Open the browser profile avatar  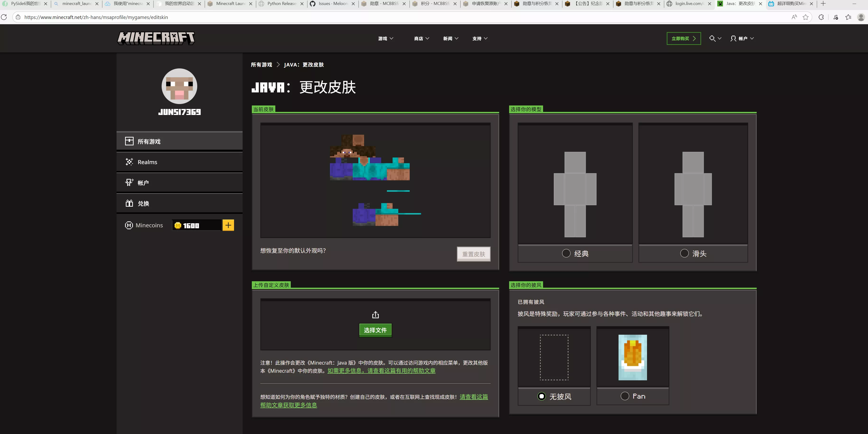click(861, 17)
